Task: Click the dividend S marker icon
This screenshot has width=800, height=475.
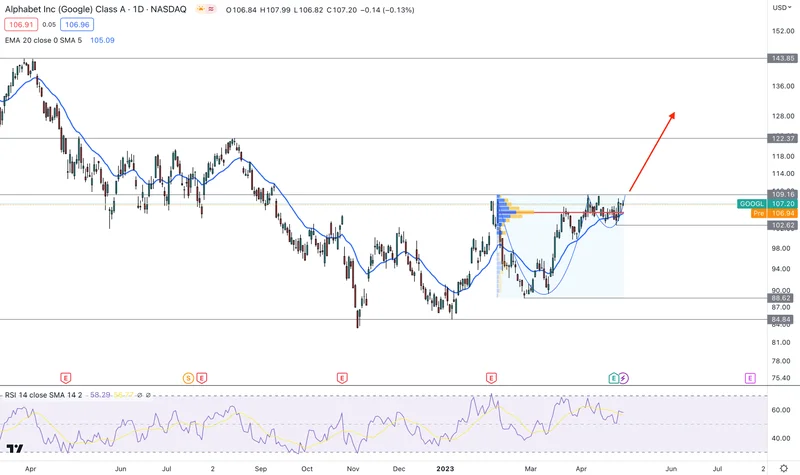Action: 188,378
